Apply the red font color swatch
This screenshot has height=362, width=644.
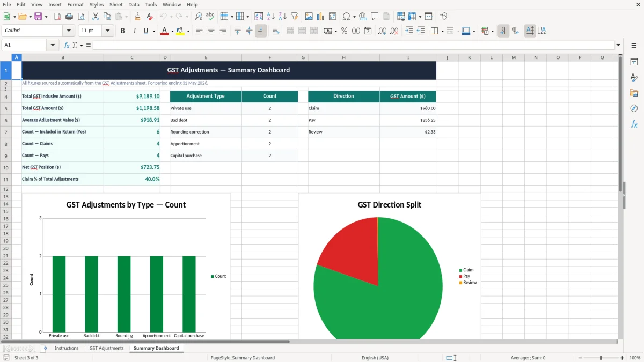pos(164,31)
